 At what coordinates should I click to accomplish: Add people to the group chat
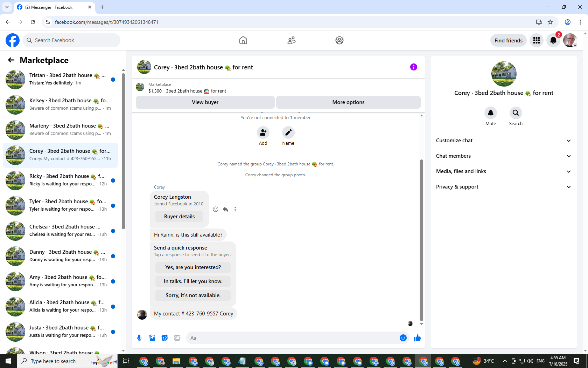(x=263, y=132)
